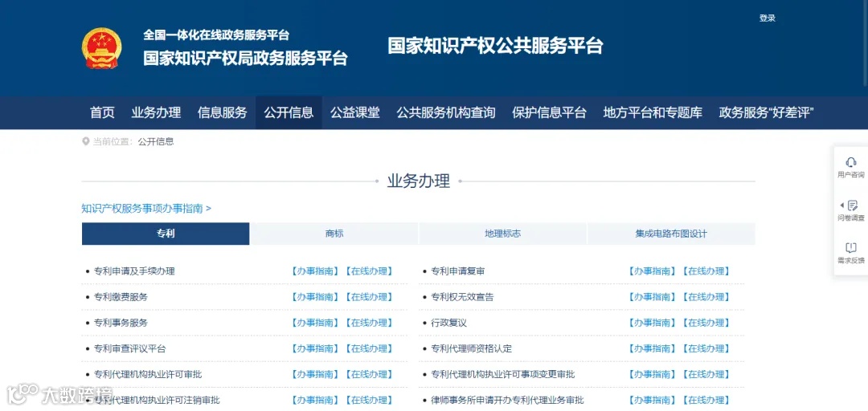Open the 用户咨询 headset icon
The height and width of the screenshot is (411, 868).
point(851,162)
